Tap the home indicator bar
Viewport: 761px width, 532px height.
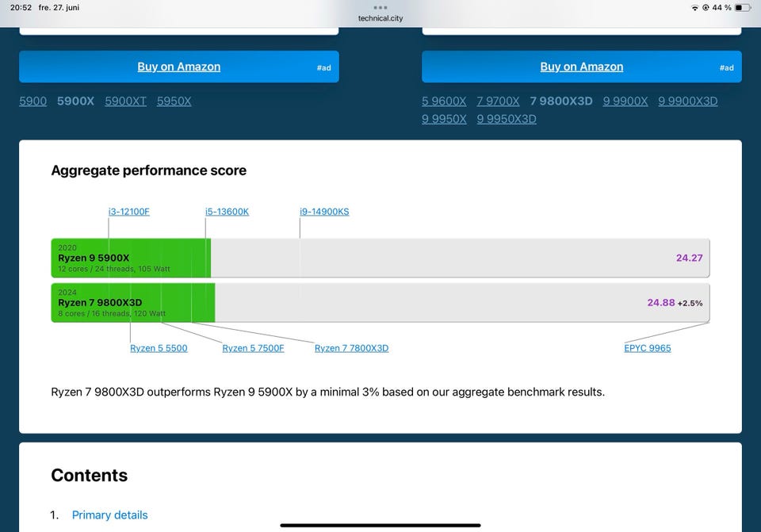pos(380,525)
